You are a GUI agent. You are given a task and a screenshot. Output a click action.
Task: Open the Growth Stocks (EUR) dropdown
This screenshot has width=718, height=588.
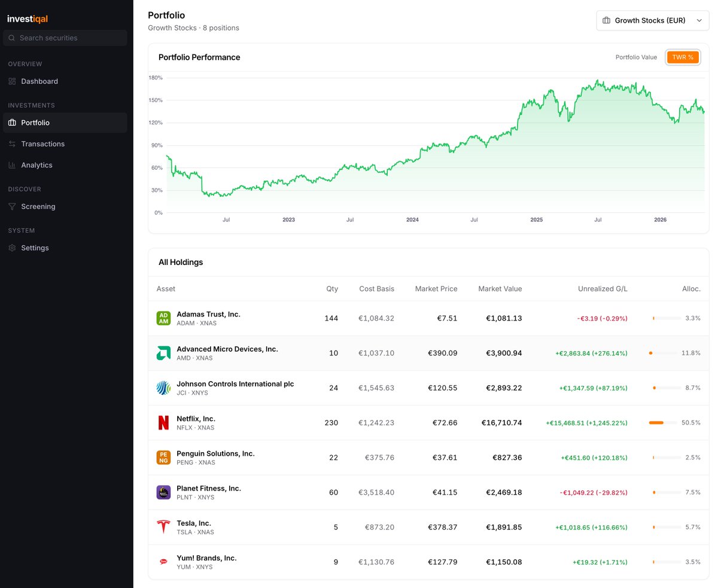click(653, 20)
